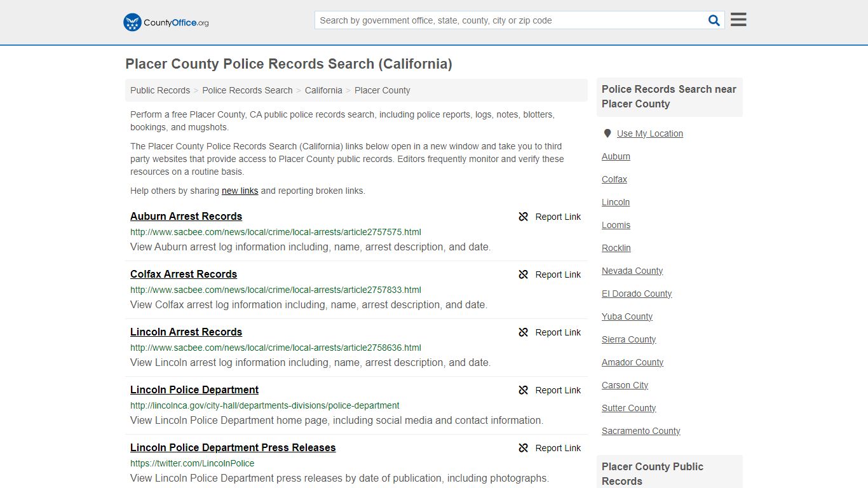Select Placer County breadcrumb
Image resolution: width=868 pixels, height=488 pixels.
tap(383, 90)
